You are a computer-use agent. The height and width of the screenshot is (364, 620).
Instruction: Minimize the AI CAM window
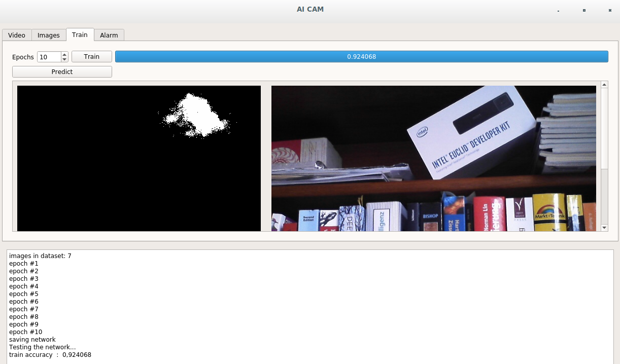[x=558, y=10]
